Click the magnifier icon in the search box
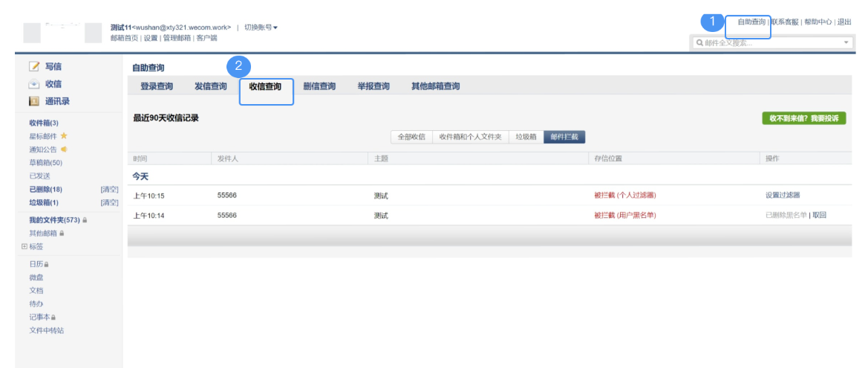 click(x=699, y=43)
